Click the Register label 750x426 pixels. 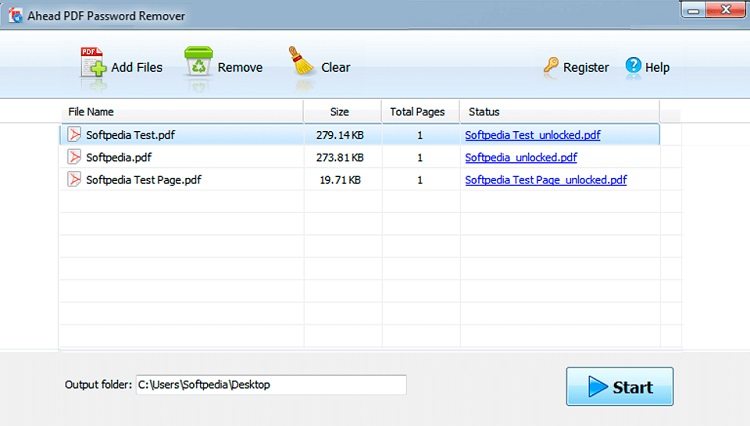coord(586,67)
